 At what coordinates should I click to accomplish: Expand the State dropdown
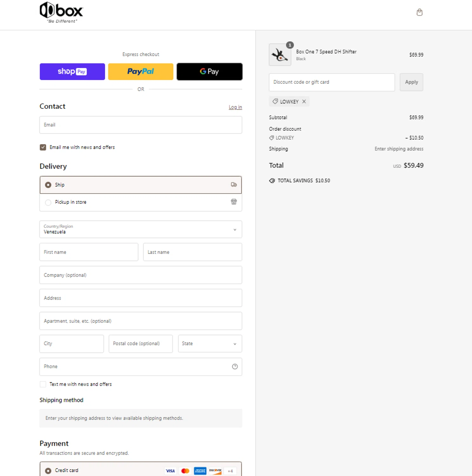[x=210, y=344]
